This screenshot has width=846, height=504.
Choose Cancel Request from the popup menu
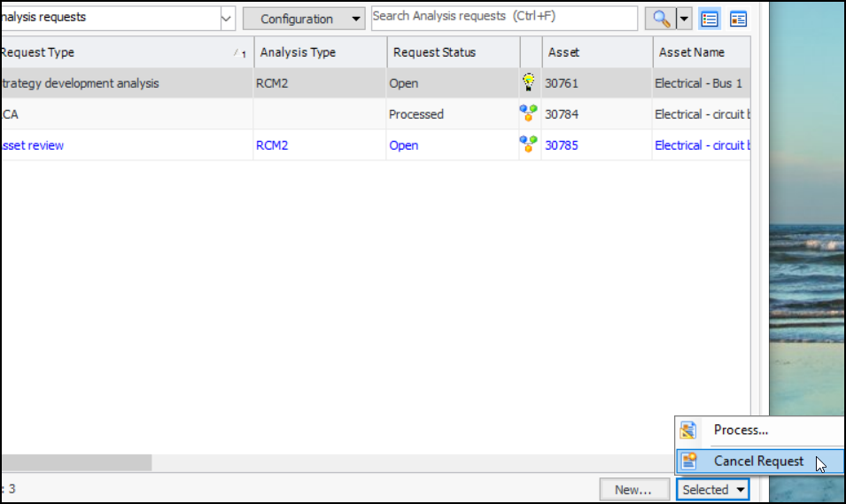pyautogui.click(x=761, y=461)
